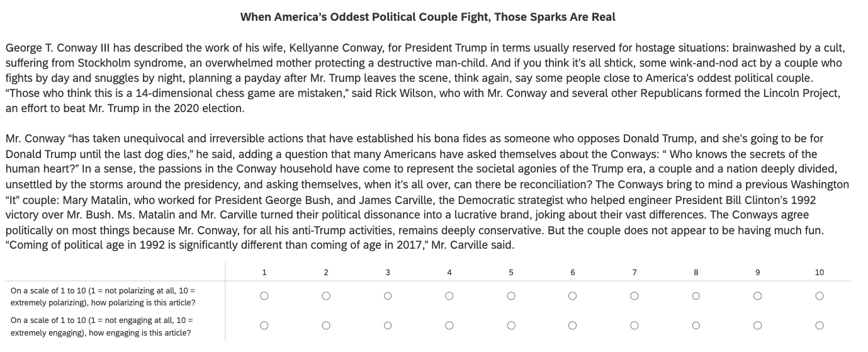Image resolution: width=868 pixels, height=352 pixels.
Task: Pick 5 for how engaging
Action: click(x=511, y=326)
